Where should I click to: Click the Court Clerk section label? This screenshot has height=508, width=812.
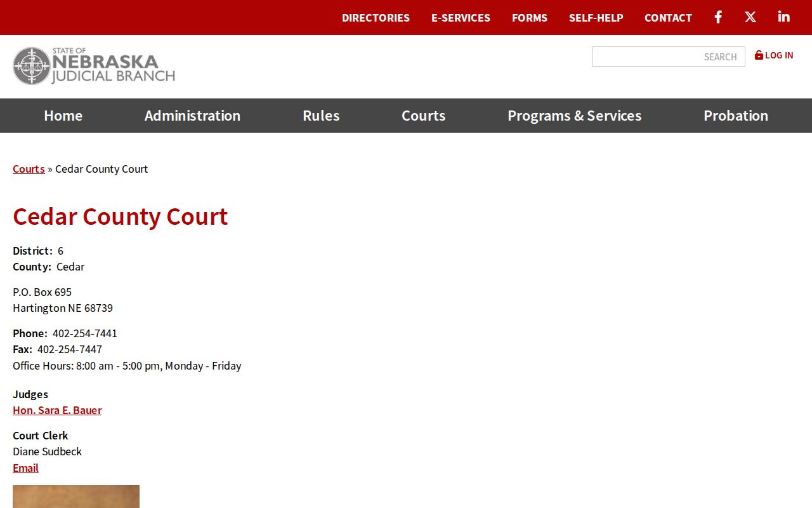tap(41, 436)
